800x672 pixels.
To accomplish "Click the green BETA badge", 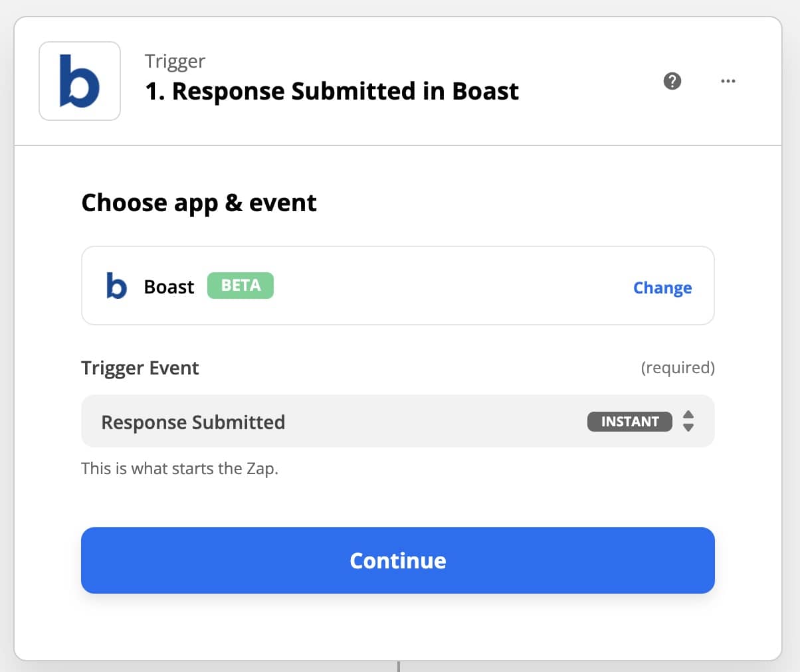I will [x=241, y=286].
